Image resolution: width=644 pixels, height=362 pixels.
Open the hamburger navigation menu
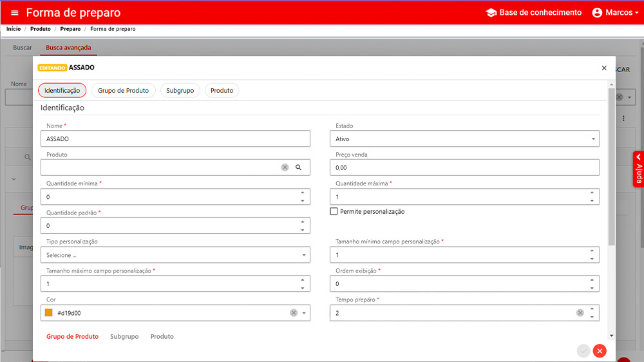[15, 13]
